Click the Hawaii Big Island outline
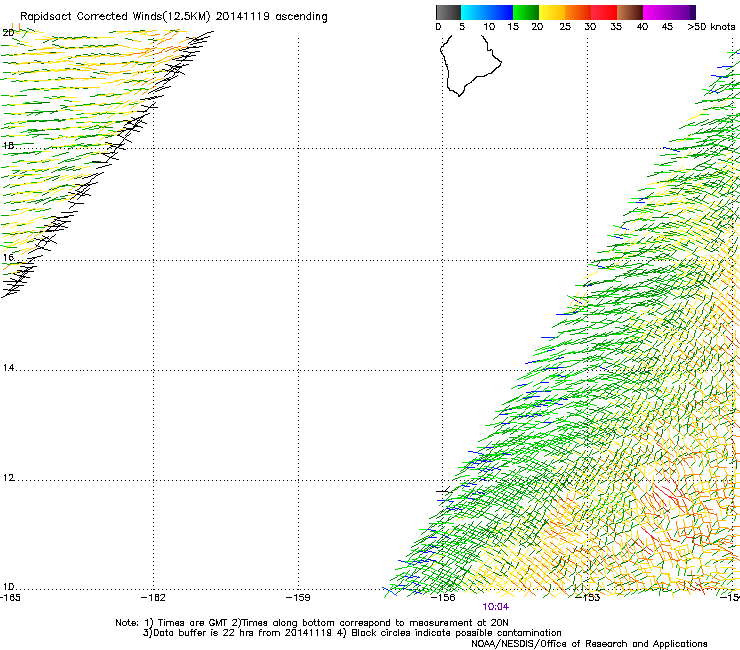 coord(470,66)
